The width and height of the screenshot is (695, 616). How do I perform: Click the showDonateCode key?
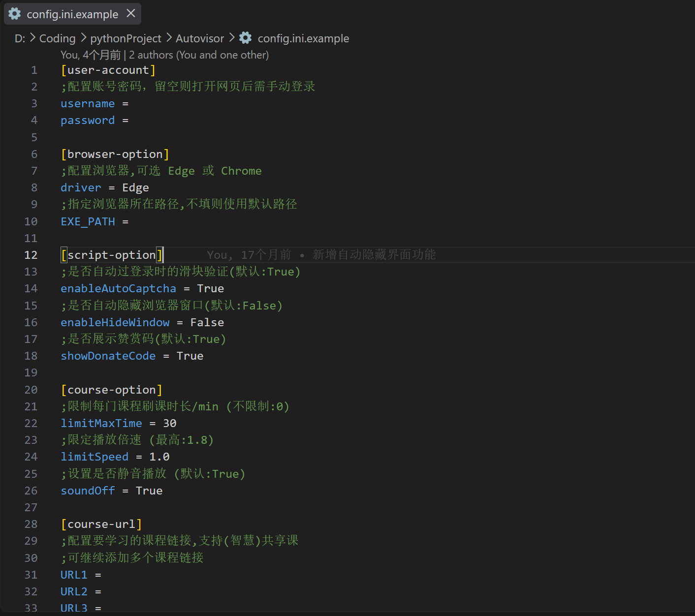(x=108, y=356)
